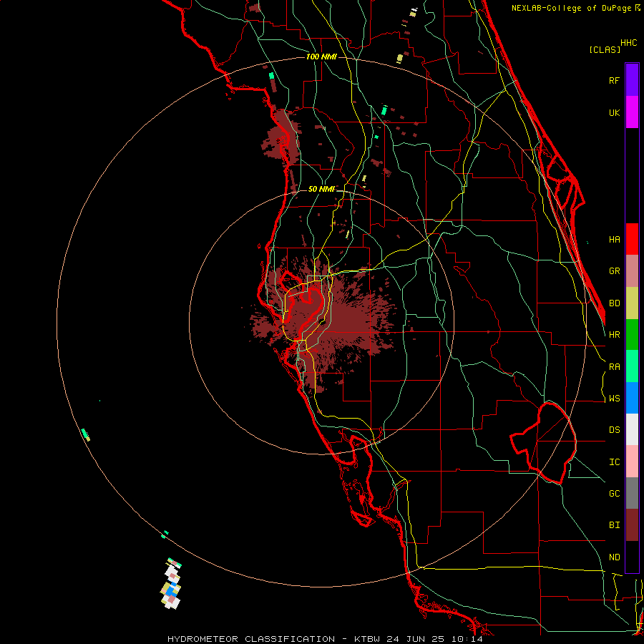Click the WS legend label
Screen dimensions: 644x644
614,399
